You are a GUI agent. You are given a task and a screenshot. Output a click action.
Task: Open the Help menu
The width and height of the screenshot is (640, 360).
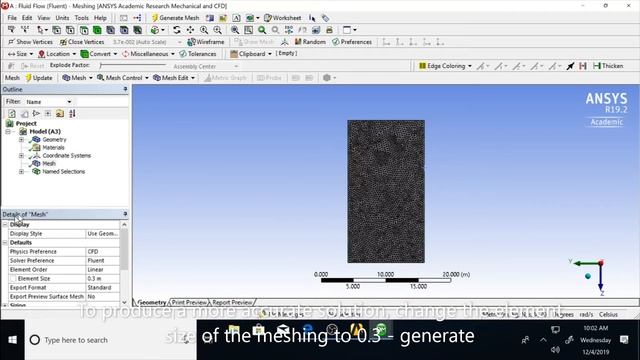100,18
